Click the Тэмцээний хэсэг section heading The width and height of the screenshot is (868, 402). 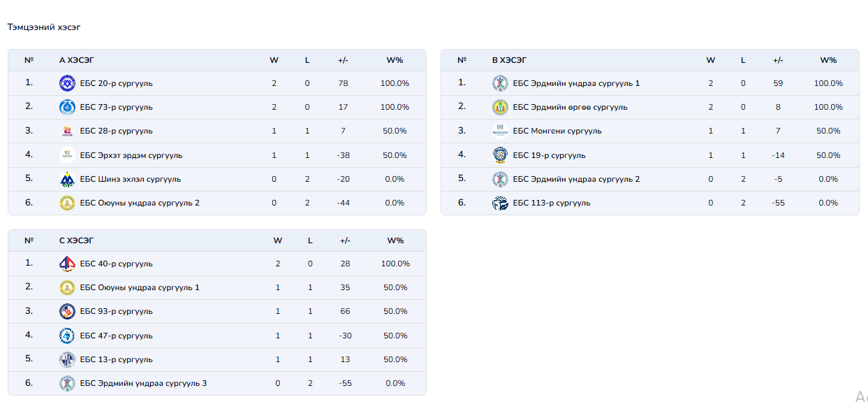(x=44, y=27)
